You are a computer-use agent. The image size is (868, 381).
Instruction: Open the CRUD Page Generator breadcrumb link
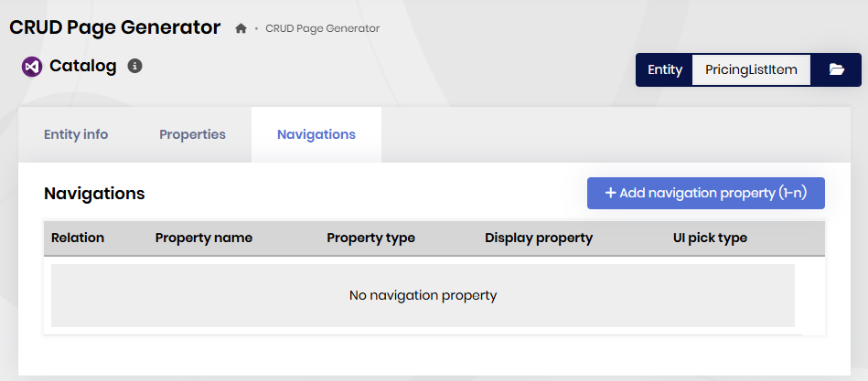tap(322, 28)
